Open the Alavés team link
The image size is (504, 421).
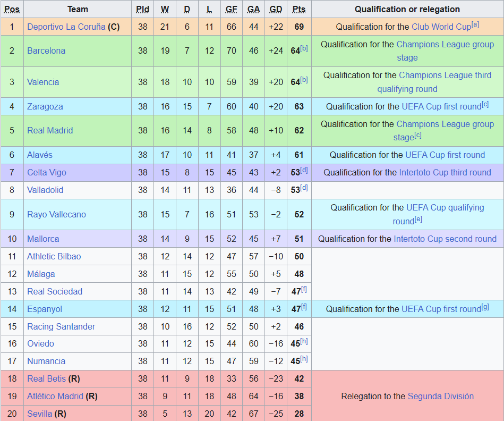[40, 155]
